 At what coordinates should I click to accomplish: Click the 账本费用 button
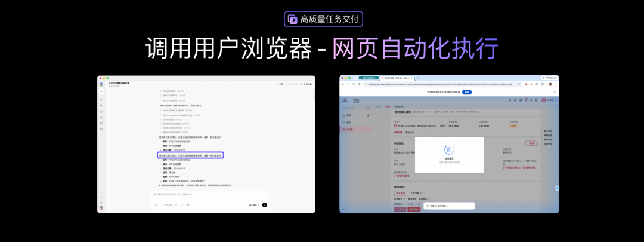click(401, 193)
